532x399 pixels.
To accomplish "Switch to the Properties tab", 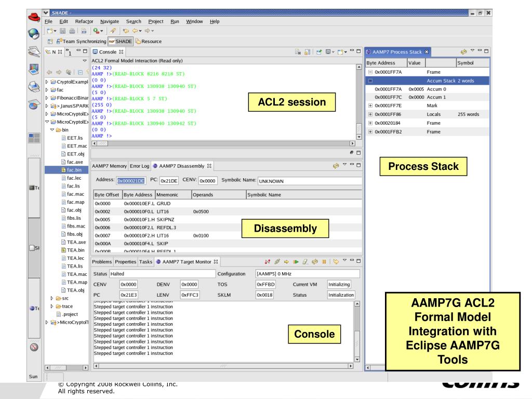I will tap(126, 262).
